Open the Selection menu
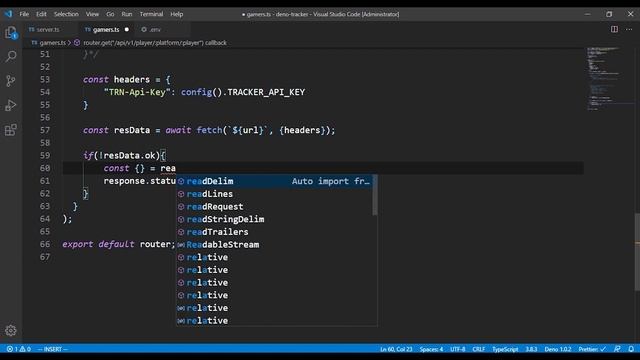This screenshot has height=360, width=640. [x=66, y=14]
